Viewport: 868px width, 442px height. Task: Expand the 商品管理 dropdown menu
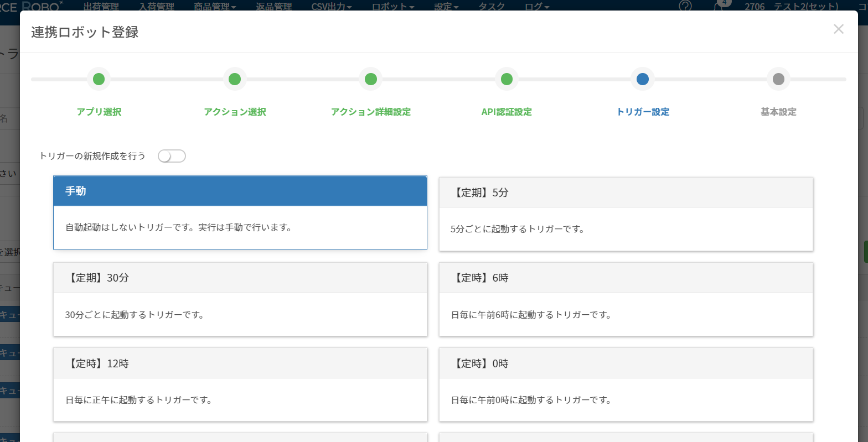pos(215,7)
